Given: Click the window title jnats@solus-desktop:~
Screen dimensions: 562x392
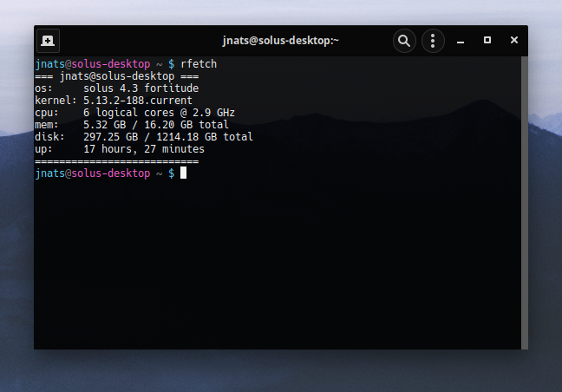Looking at the screenshot, I should (281, 41).
